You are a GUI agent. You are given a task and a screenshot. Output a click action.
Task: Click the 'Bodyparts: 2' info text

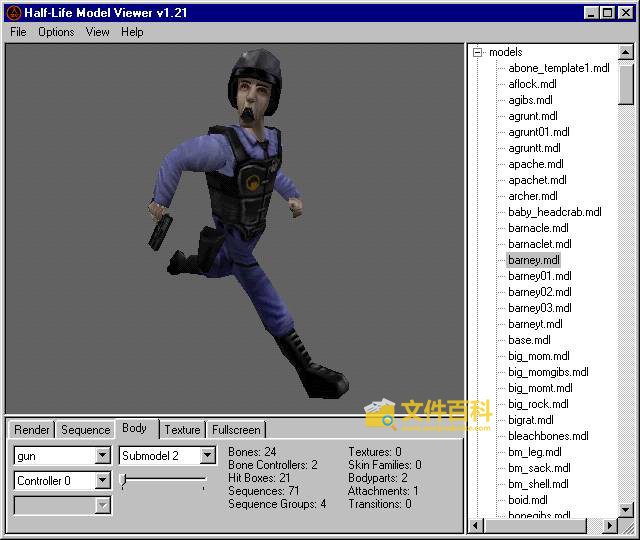coord(378,478)
